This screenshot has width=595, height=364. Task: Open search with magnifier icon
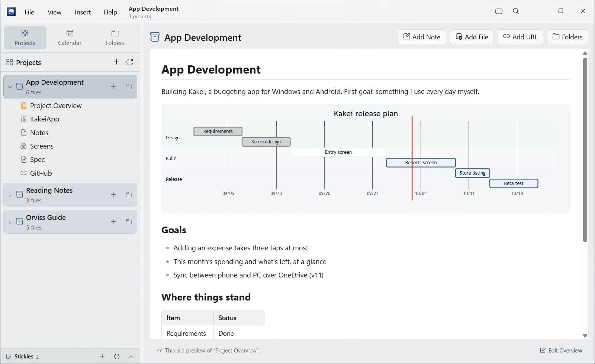pyautogui.click(x=516, y=12)
